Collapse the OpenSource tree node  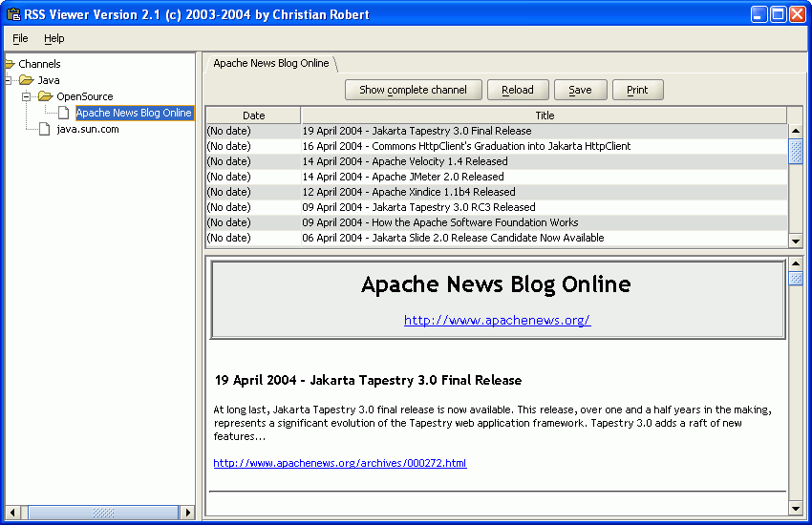pyautogui.click(x=26, y=96)
